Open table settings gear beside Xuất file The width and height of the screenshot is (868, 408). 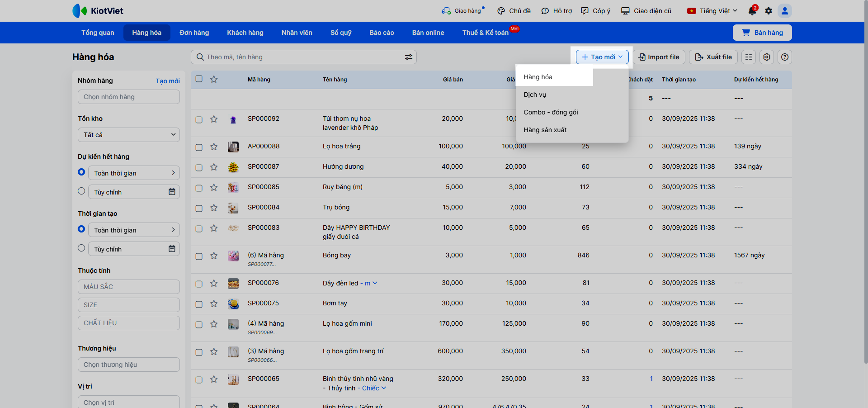point(767,57)
